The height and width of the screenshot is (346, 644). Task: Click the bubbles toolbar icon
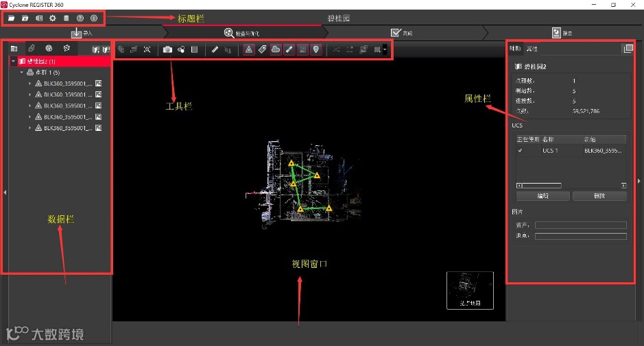[x=181, y=49]
